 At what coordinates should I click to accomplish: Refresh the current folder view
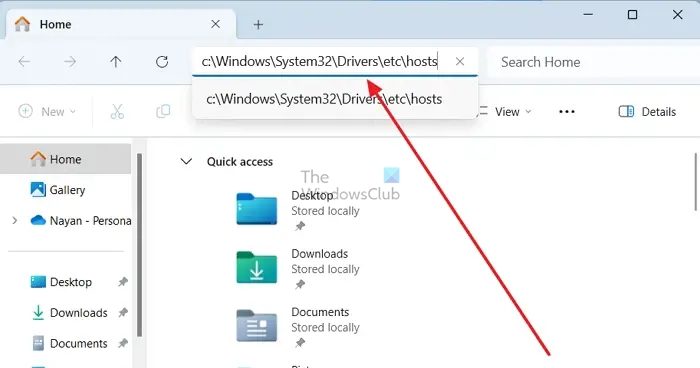[162, 62]
